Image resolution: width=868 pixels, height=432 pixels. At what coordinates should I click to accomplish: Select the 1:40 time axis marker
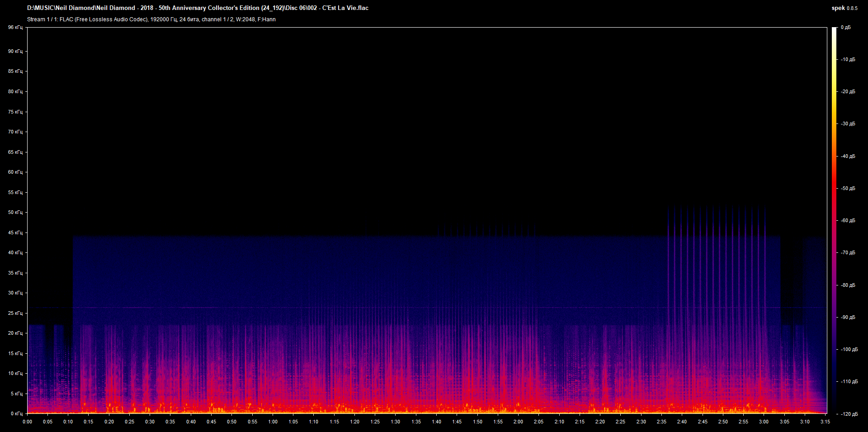point(436,422)
